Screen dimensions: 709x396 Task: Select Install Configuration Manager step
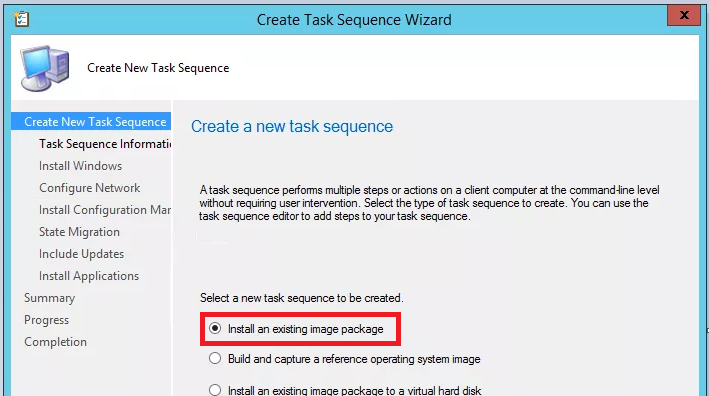pos(105,210)
